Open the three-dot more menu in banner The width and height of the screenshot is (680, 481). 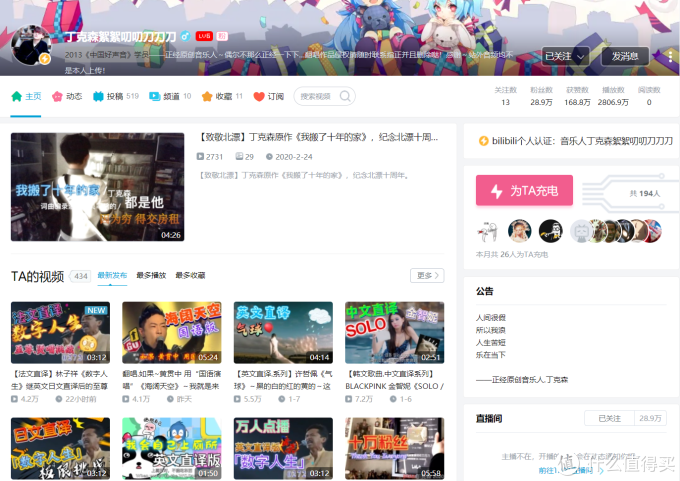(x=670, y=56)
